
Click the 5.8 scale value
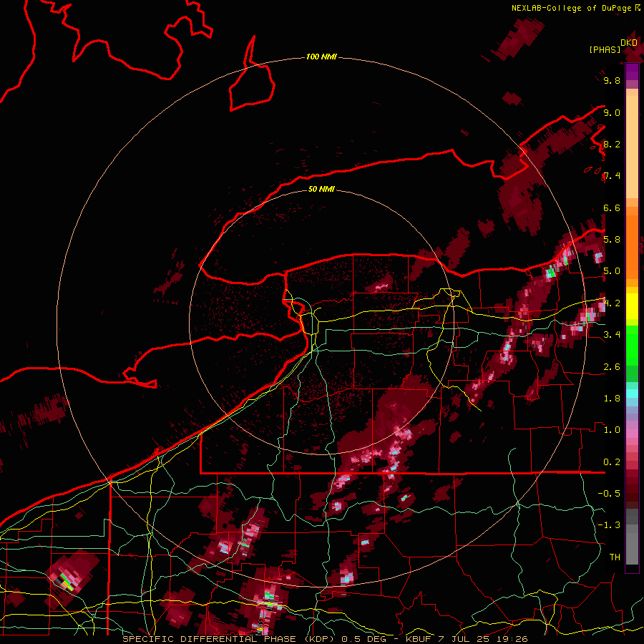pyautogui.click(x=612, y=240)
